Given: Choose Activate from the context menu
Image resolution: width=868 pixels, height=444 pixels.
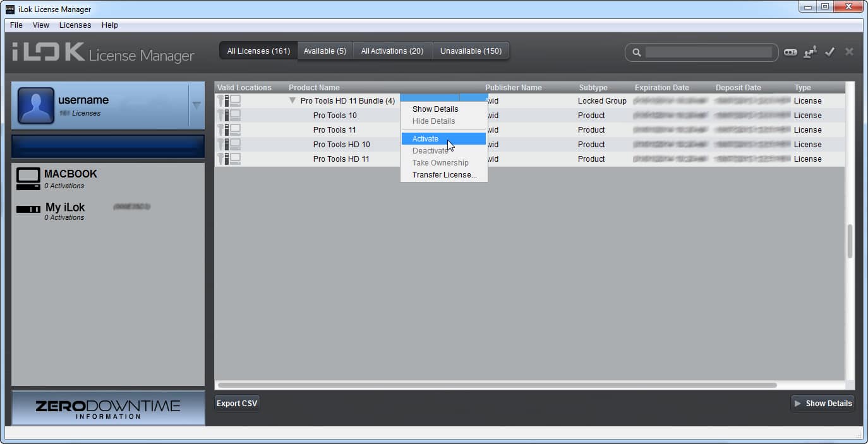Looking at the screenshot, I should pyautogui.click(x=425, y=139).
